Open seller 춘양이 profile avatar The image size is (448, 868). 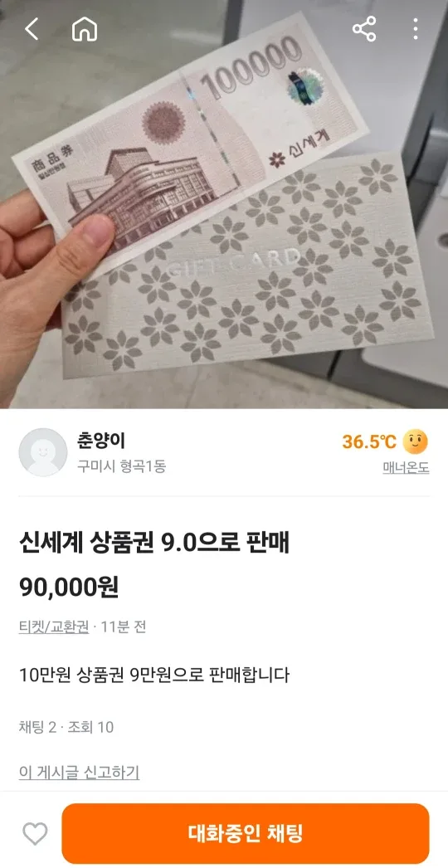coord(42,451)
